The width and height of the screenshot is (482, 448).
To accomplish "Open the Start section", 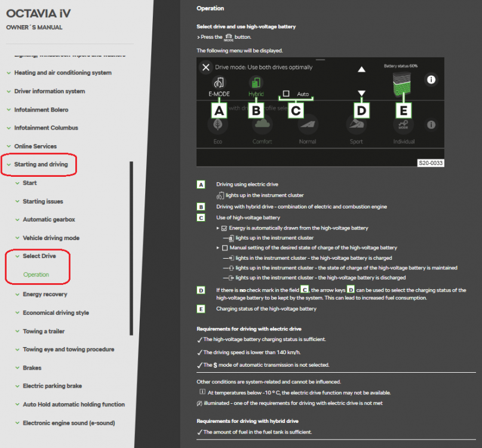I will pyautogui.click(x=29, y=183).
